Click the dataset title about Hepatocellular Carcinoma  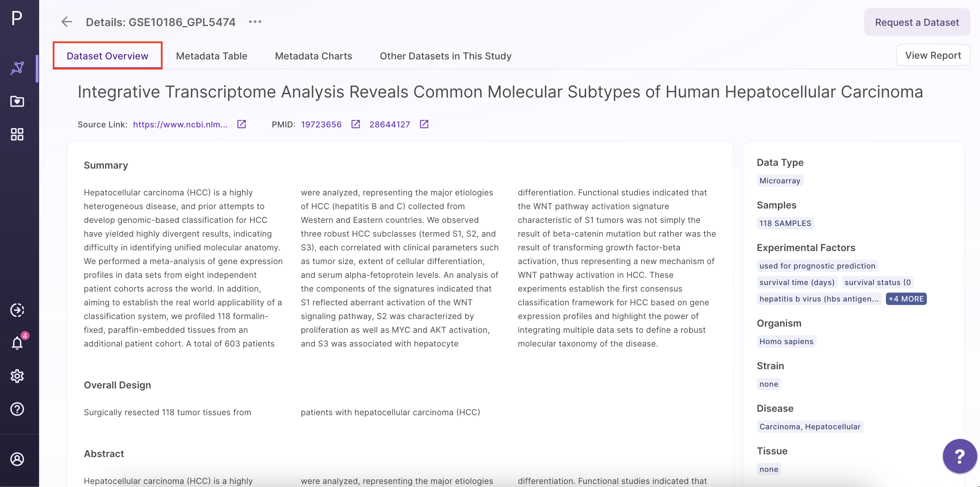(x=500, y=92)
